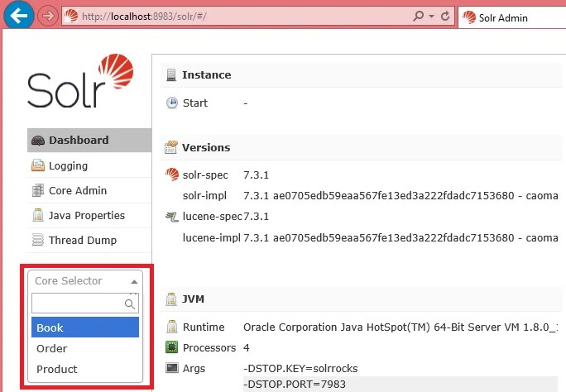Click the search magnifier in address bar
The image size is (566, 392).
[x=419, y=16]
